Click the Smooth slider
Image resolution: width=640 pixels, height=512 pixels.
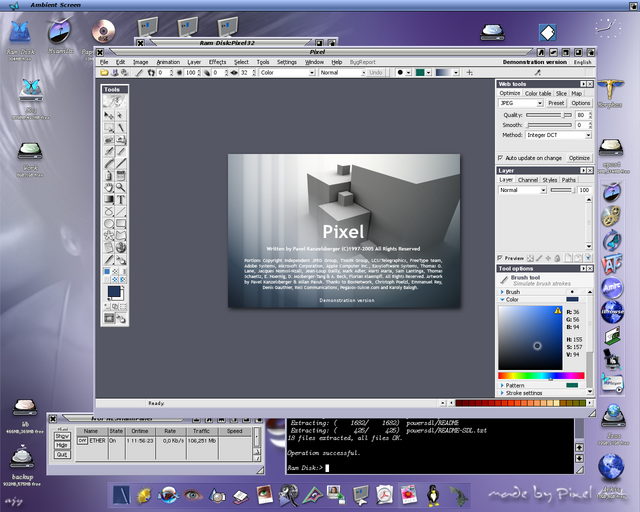tap(549, 125)
